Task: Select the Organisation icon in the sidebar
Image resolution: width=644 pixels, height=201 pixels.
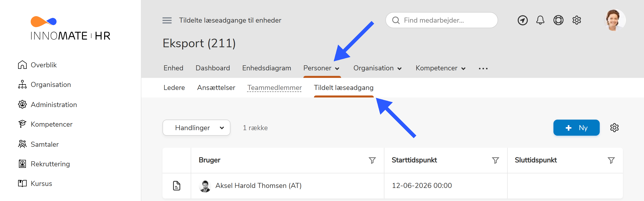Action: [x=23, y=85]
